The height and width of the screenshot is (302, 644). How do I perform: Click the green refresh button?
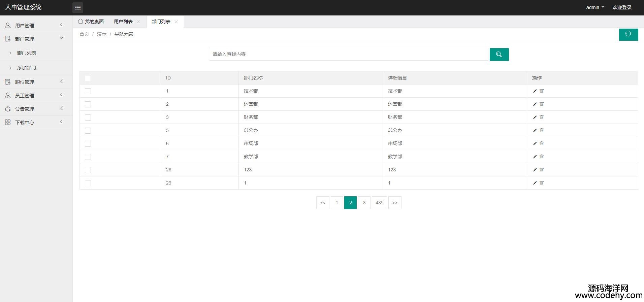point(628,34)
